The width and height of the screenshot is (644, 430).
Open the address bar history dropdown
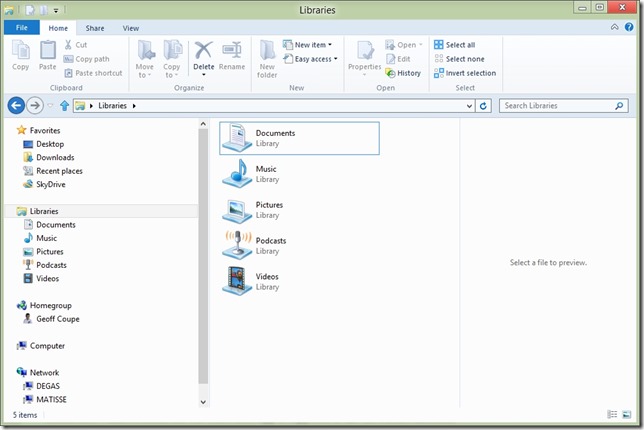(x=468, y=105)
